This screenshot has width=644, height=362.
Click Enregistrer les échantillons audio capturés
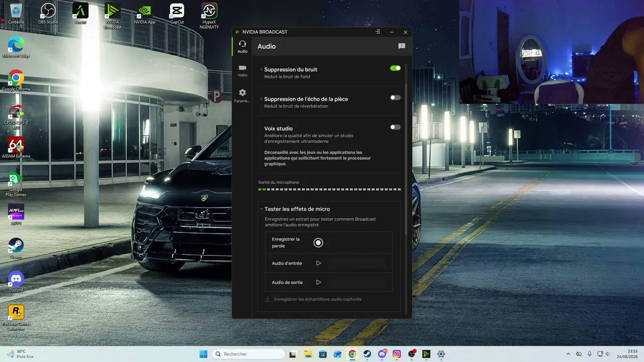point(313,299)
